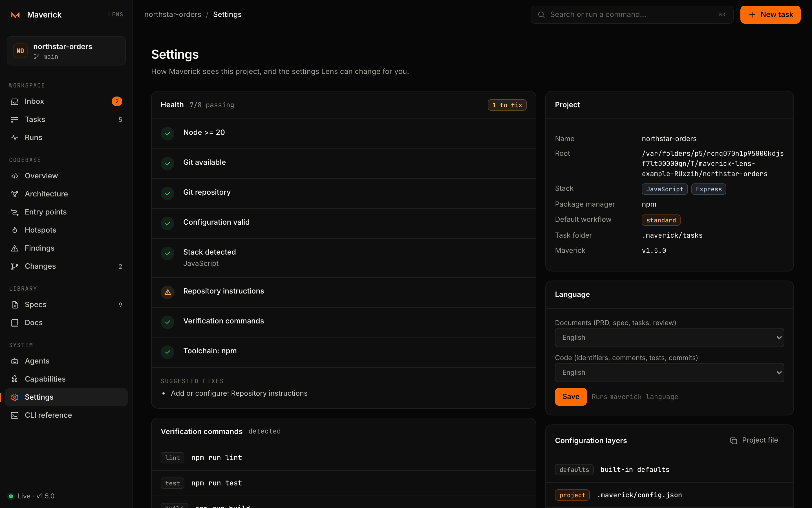Click the copy icon beside Project file

(x=734, y=441)
